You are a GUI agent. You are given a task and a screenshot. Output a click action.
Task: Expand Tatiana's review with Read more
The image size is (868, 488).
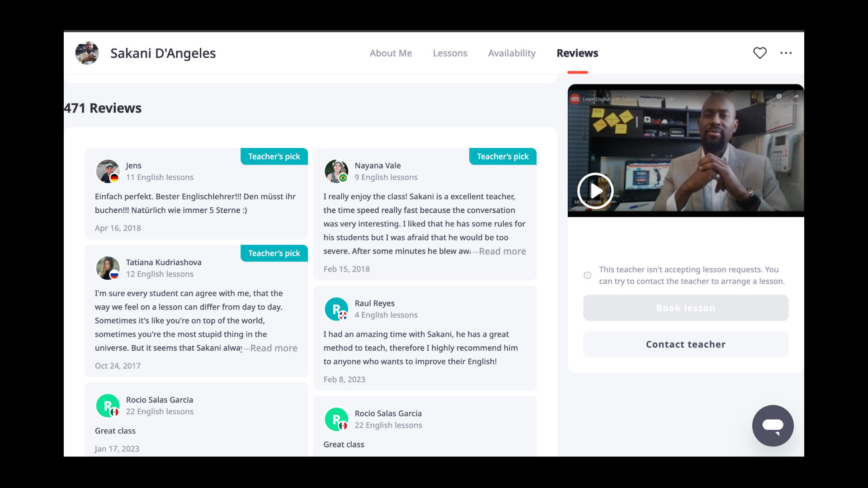274,348
